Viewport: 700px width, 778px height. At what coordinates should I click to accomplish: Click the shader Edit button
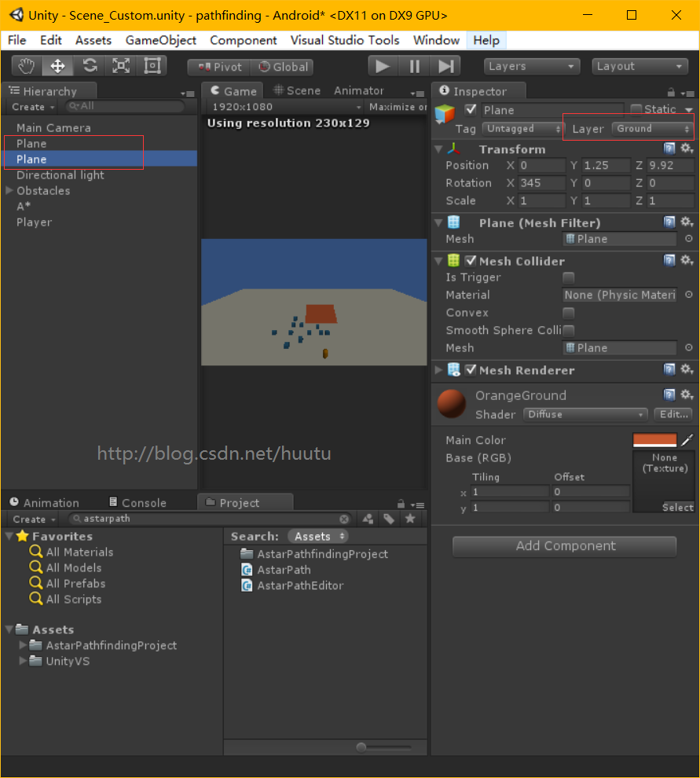pos(674,414)
